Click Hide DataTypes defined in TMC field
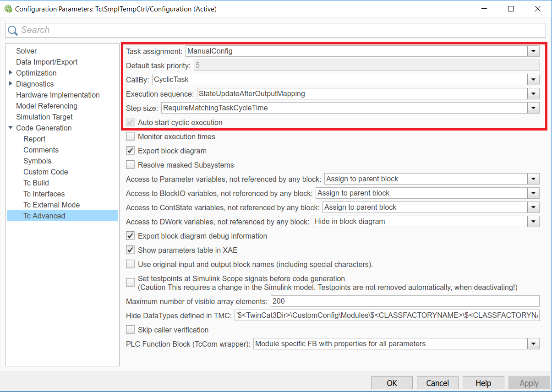The width and height of the screenshot is (552, 392). click(387, 316)
